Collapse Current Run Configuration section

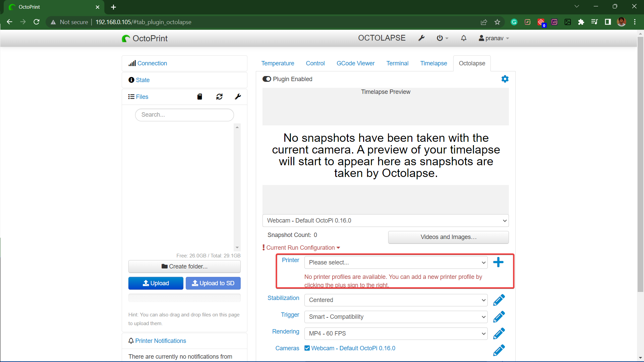pos(303,248)
